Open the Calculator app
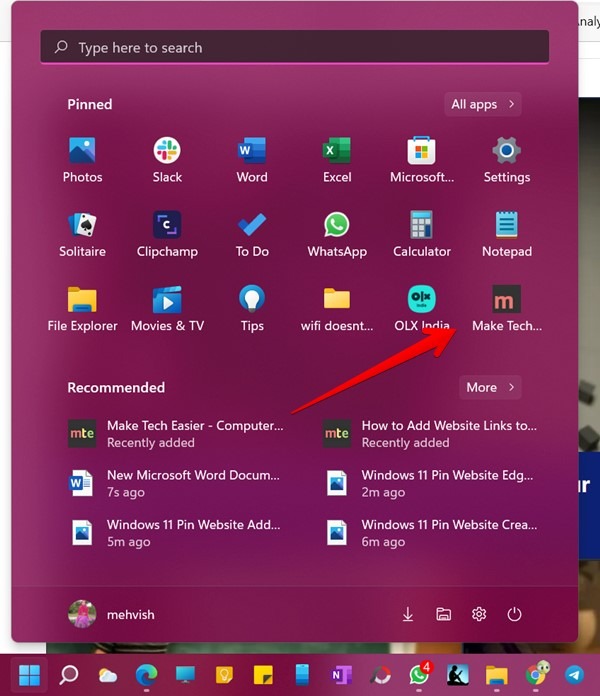The height and width of the screenshot is (696, 600). (422, 234)
